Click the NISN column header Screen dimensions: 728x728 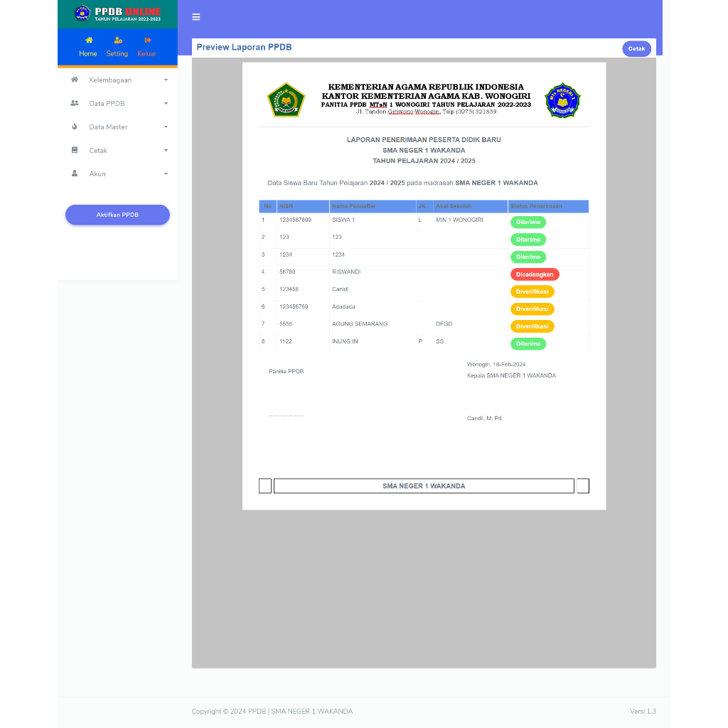tap(303, 206)
